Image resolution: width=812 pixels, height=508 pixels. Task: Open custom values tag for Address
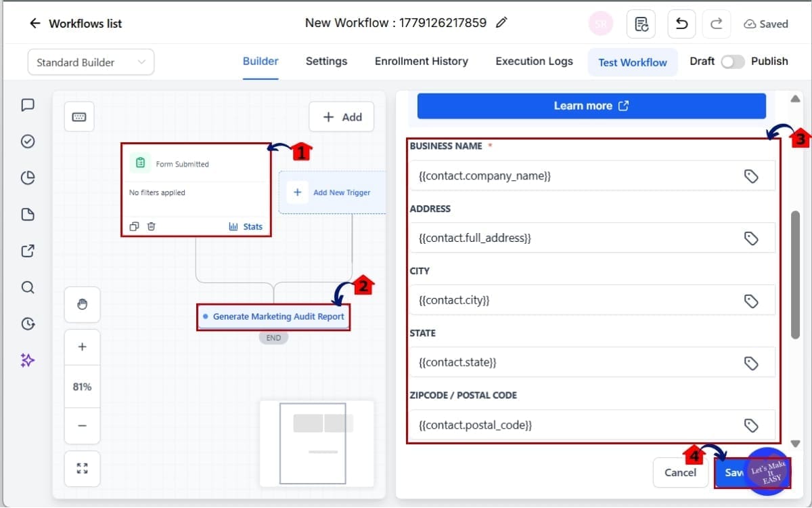[x=750, y=238]
